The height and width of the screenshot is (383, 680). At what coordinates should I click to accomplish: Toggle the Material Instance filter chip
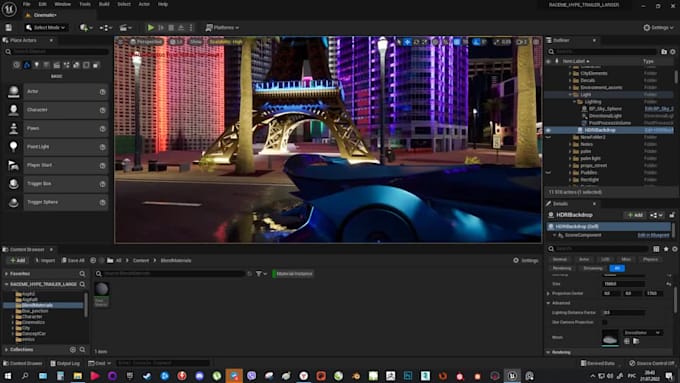point(293,274)
